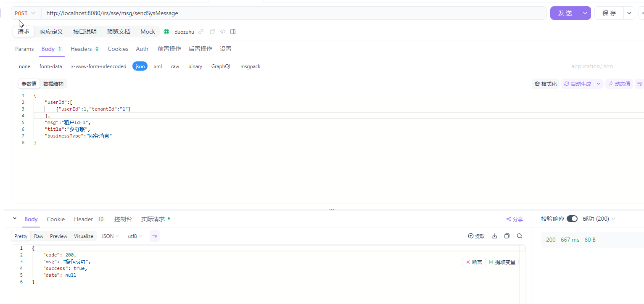Open the 实际请求 actual request tab
Image resolution: width=644 pixels, height=304 pixels.
(155, 219)
